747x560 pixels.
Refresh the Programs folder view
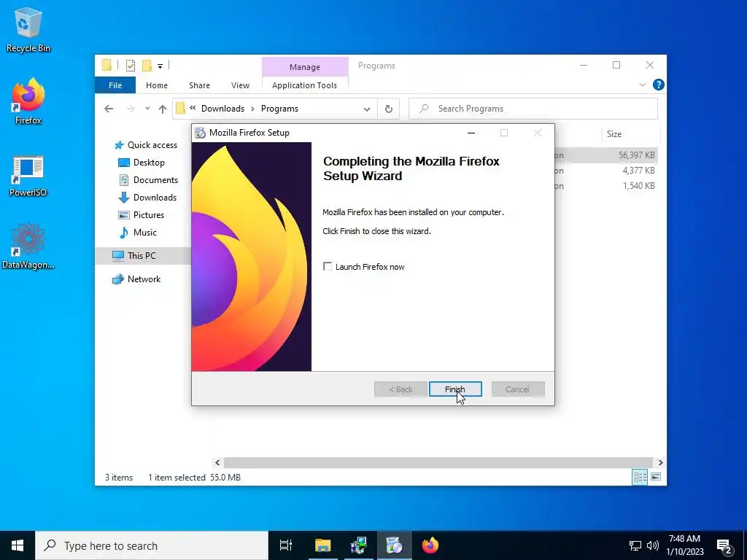(389, 109)
